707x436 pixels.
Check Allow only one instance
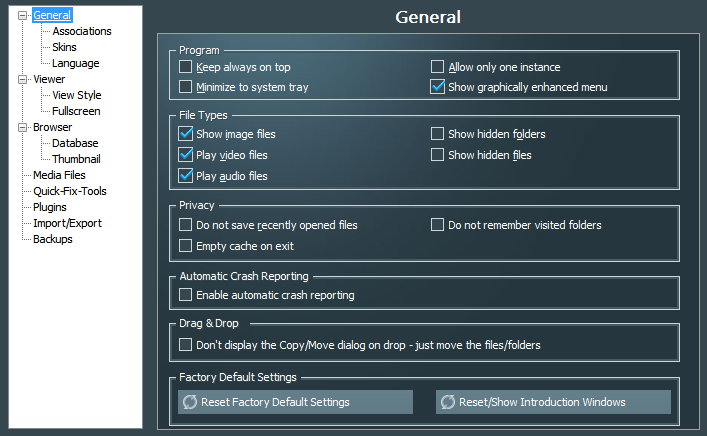(x=437, y=67)
